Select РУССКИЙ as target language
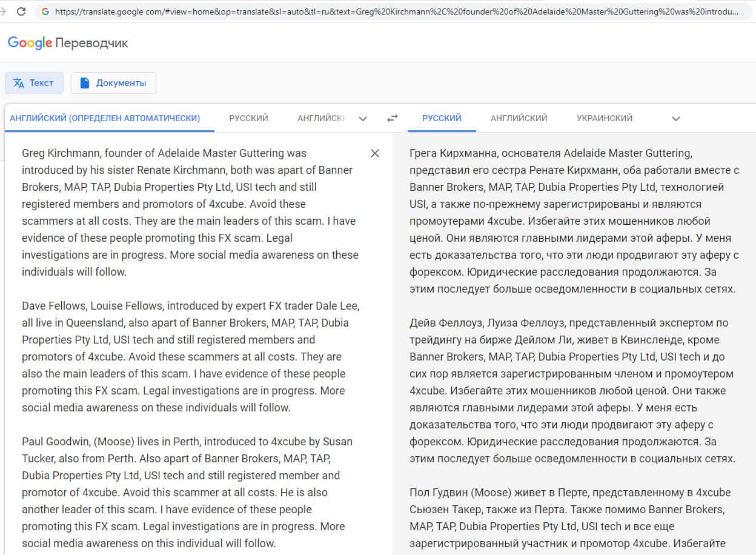The width and height of the screenshot is (756, 555). 442,118
